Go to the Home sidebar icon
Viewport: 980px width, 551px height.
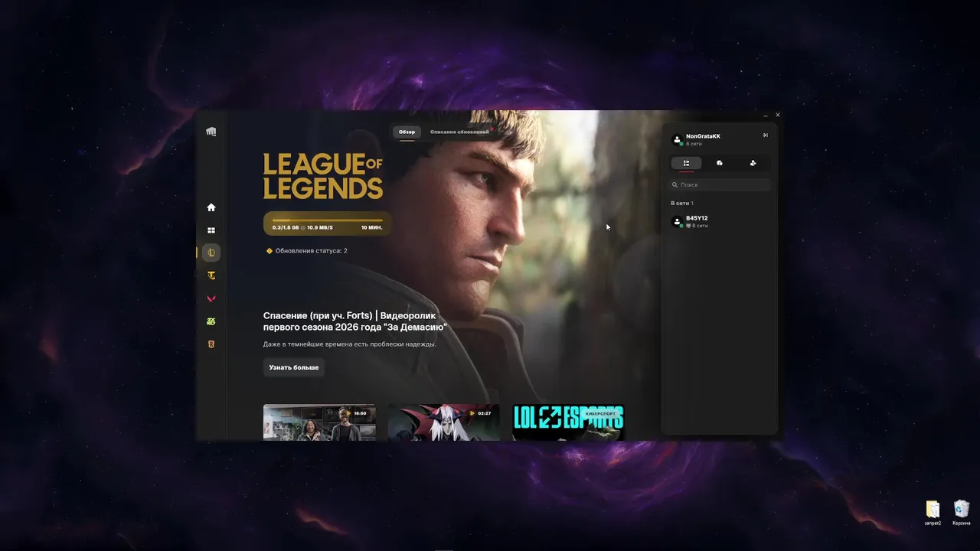[211, 207]
